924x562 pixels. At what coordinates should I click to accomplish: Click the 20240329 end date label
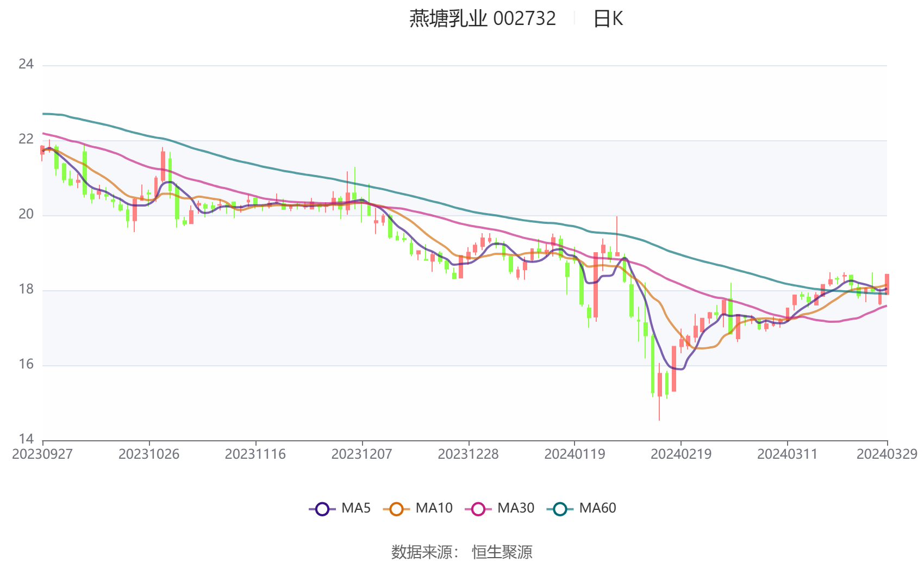pos(886,454)
